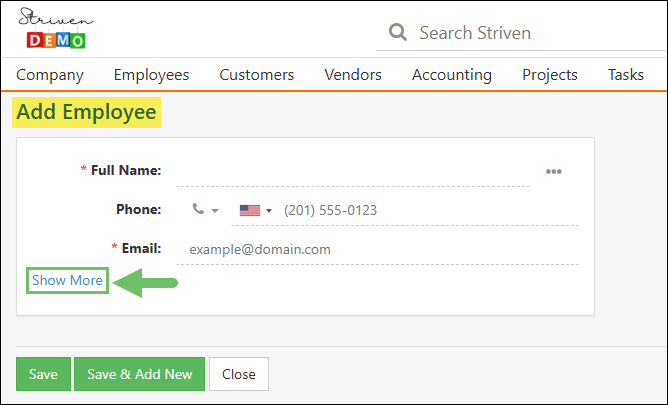Click into the Full Name field
Screen dimensions: 668x405
click(x=353, y=172)
